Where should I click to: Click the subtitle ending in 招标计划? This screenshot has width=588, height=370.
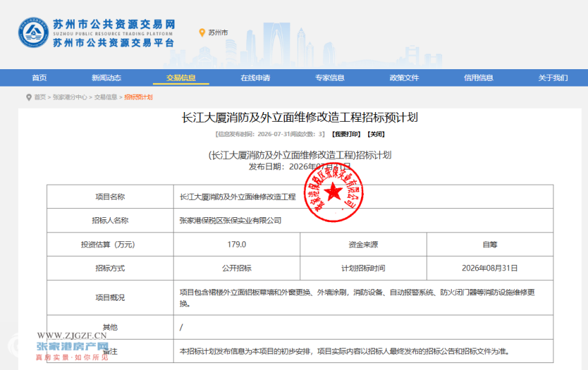(300, 155)
